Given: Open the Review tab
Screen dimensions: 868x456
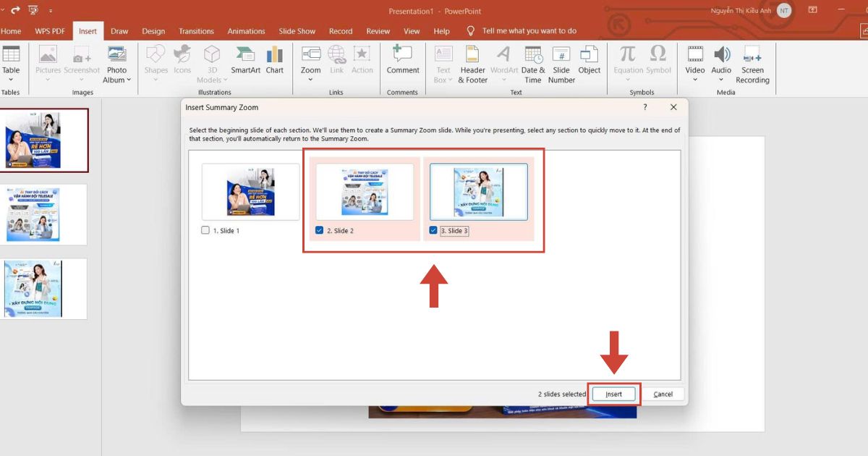Looking at the screenshot, I should point(378,31).
